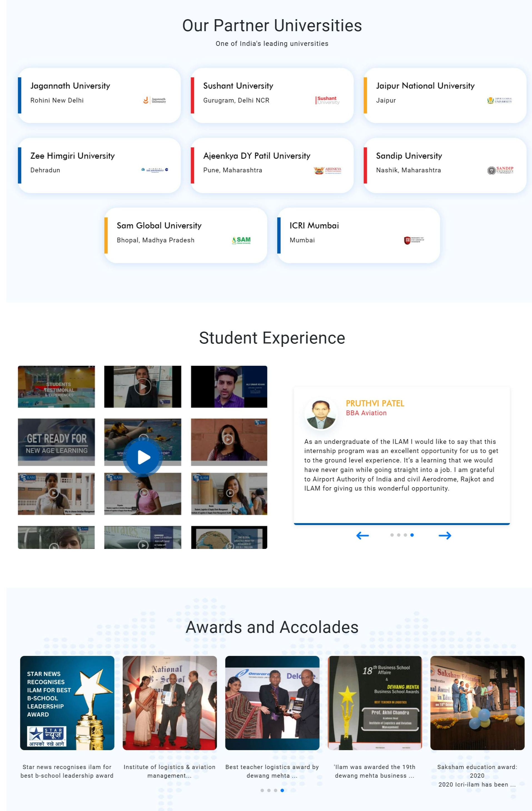Click the Jaipur National University logo

500,100
